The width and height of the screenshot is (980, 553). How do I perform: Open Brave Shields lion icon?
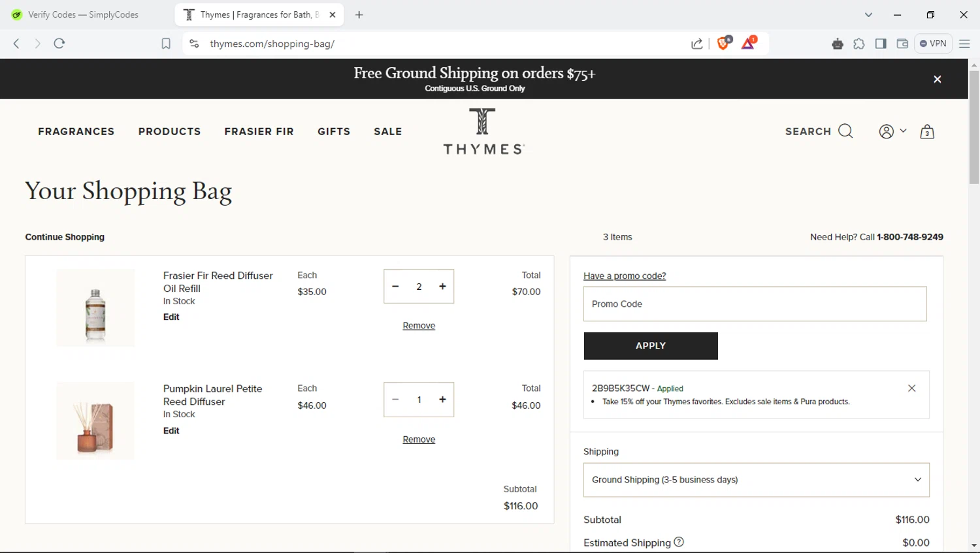tap(724, 43)
